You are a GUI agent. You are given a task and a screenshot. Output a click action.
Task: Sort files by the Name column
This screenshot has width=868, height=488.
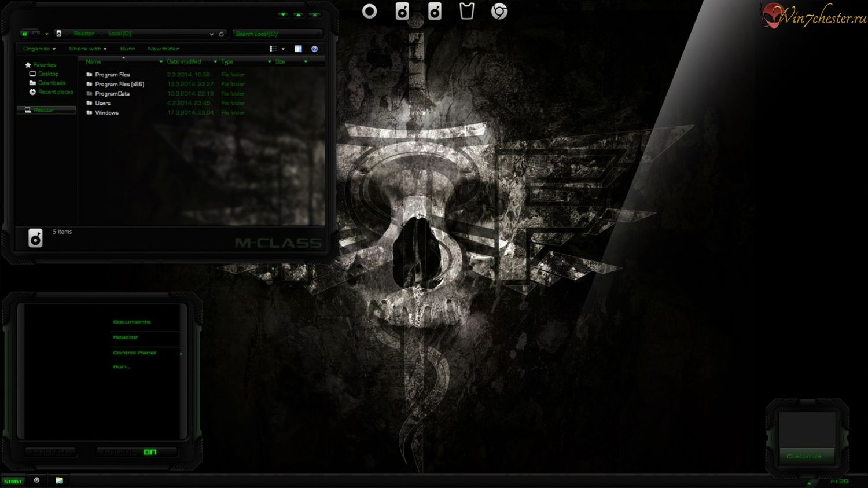coord(93,61)
